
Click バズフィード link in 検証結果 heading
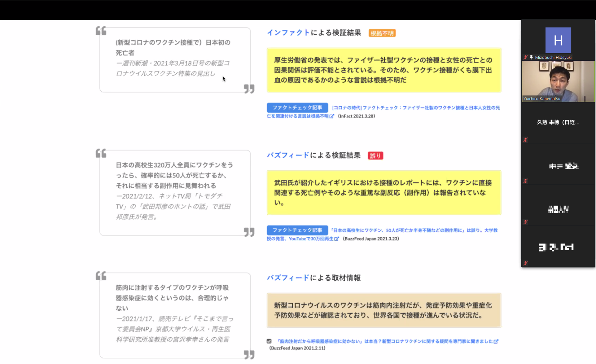point(288,155)
